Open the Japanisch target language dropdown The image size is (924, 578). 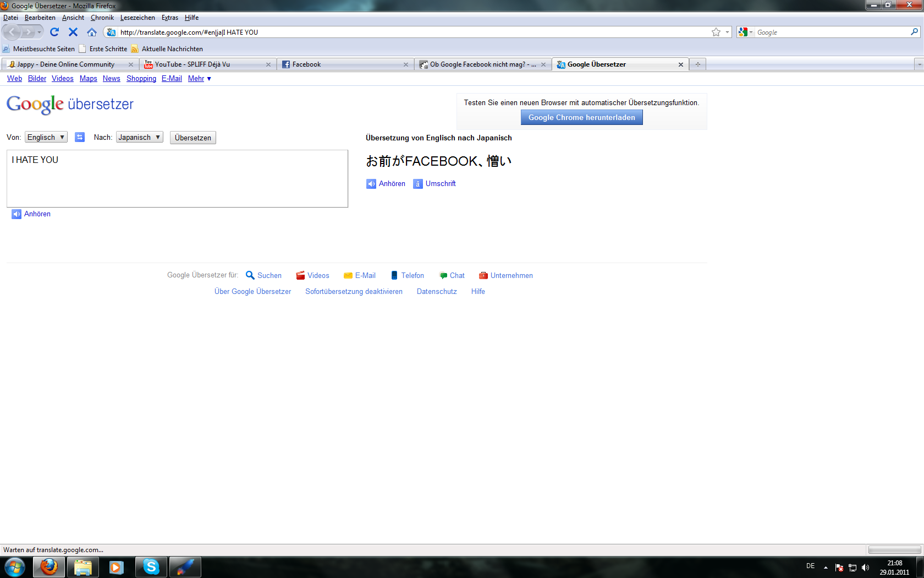[x=139, y=137]
